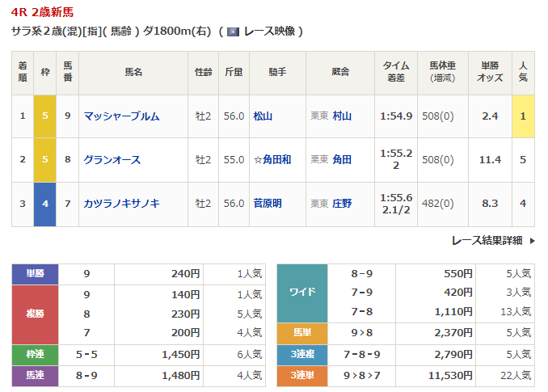The width and height of the screenshot is (548, 392).
Task: Open horse グランオース profile link
Action: 112,160
